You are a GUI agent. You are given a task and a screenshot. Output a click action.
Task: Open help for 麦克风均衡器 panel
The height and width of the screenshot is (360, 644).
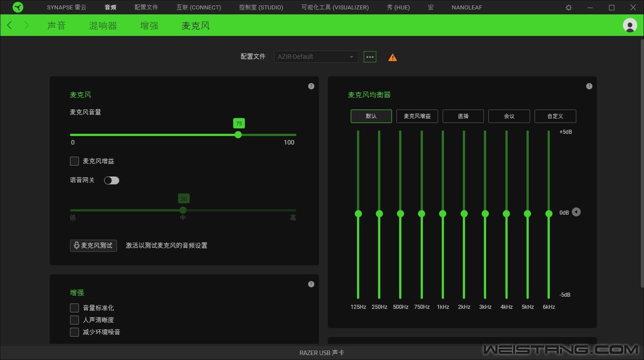click(589, 86)
